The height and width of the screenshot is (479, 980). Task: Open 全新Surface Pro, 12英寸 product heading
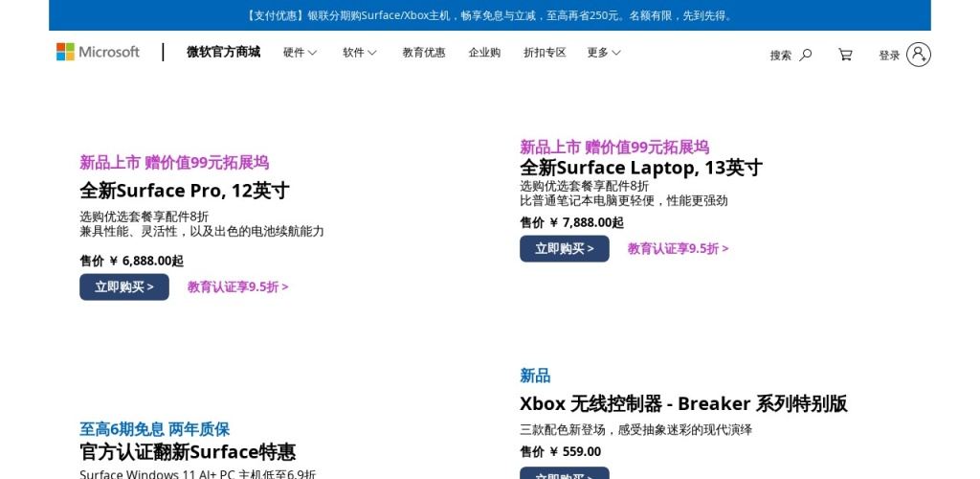pyautogui.click(x=184, y=190)
